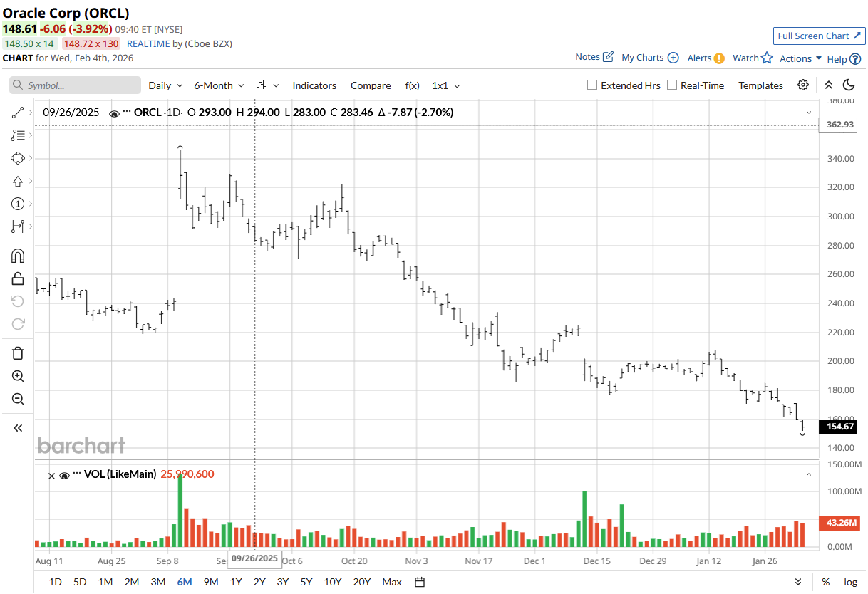This screenshot has height=594, width=868.
Task: Delete drawings with the trash icon
Action: click(18, 353)
